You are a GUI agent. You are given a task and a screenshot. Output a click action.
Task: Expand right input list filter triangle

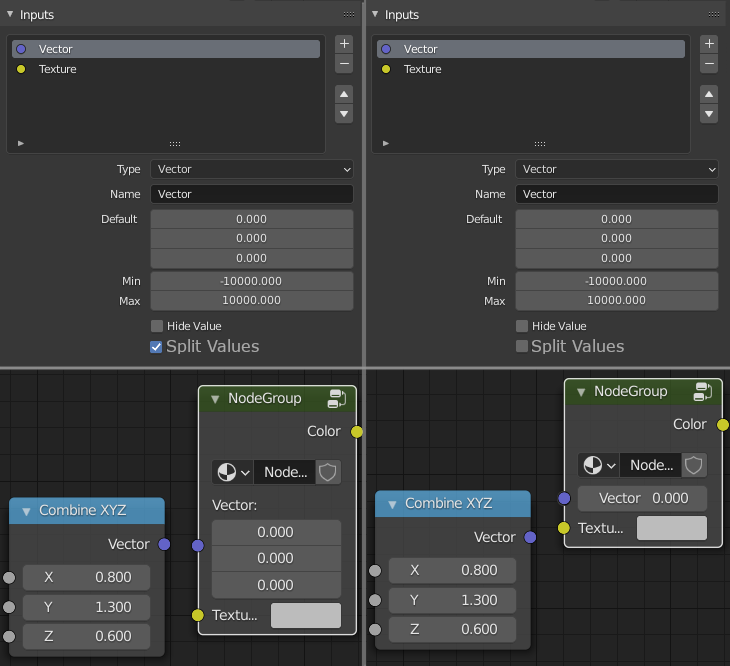pos(385,143)
